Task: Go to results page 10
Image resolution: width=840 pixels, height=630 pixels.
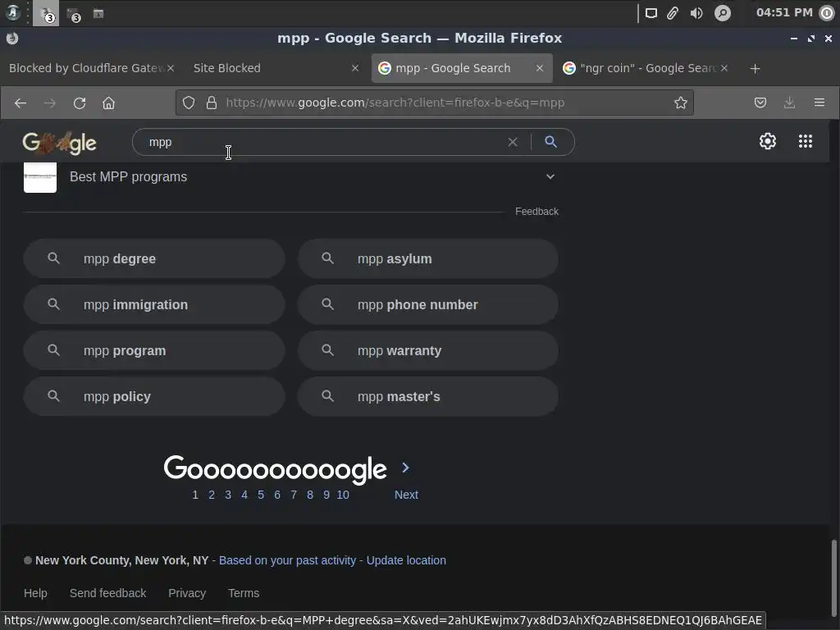Action: pyautogui.click(x=343, y=495)
